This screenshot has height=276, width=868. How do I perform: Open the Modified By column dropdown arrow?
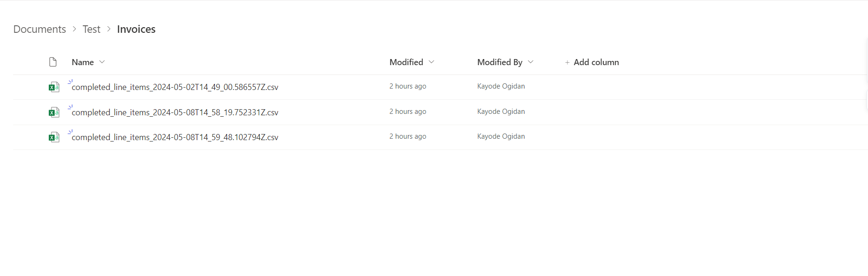click(x=530, y=62)
